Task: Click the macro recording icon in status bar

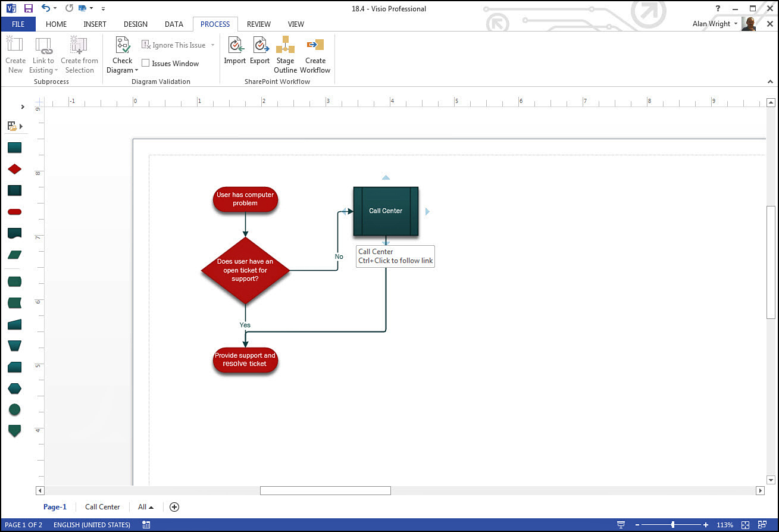Action: [146, 525]
